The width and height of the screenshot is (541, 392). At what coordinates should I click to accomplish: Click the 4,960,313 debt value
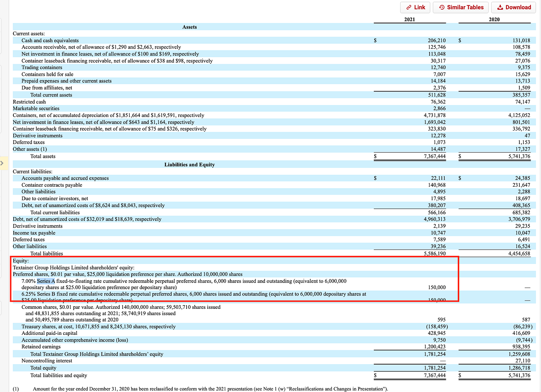(435, 219)
